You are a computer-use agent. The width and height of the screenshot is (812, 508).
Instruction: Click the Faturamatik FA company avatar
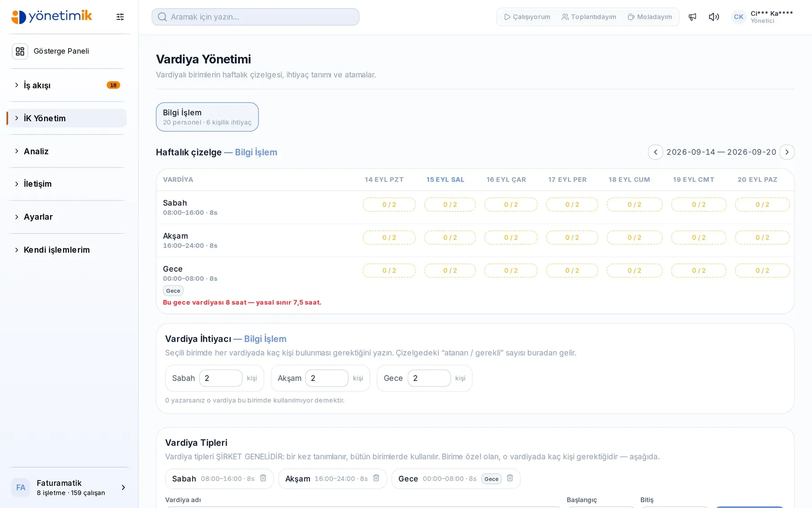coord(20,487)
